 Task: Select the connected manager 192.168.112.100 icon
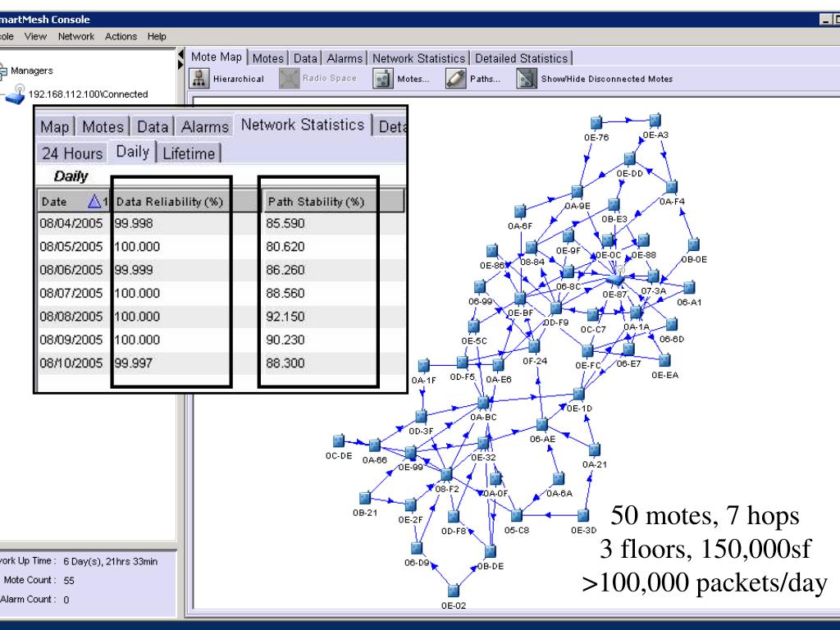16,94
